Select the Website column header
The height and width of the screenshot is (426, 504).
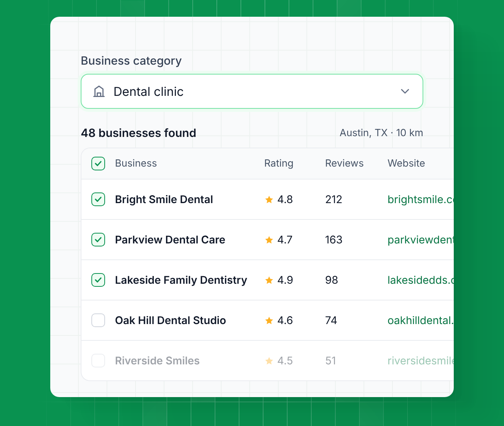[x=406, y=163]
